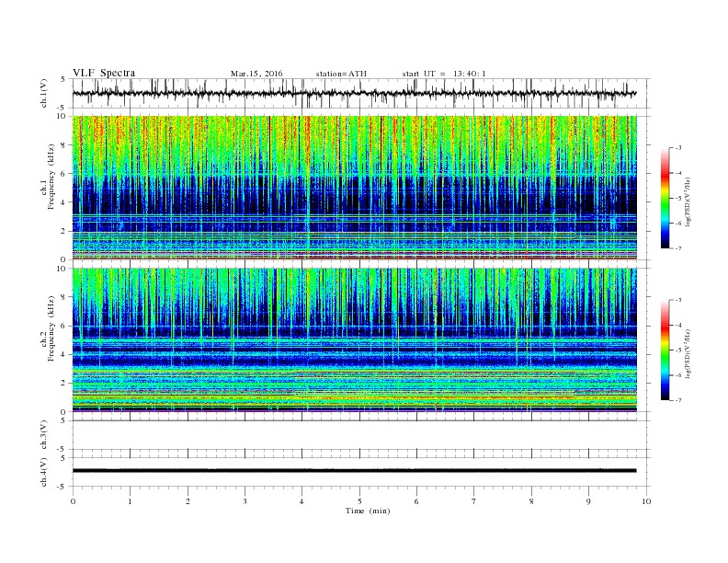The image size is (728, 563).
Task: Click the "start UT = 13:40: 1" text
Action: pos(444,74)
